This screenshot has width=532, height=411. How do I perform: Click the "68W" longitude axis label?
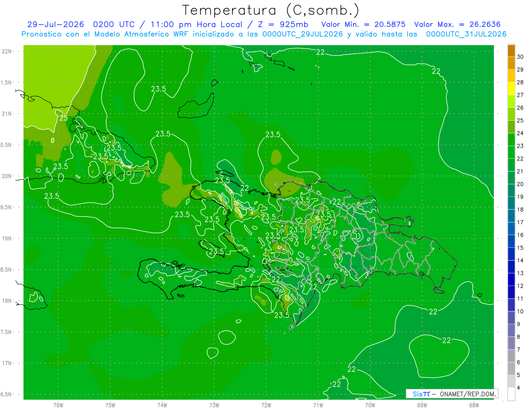[474, 405]
